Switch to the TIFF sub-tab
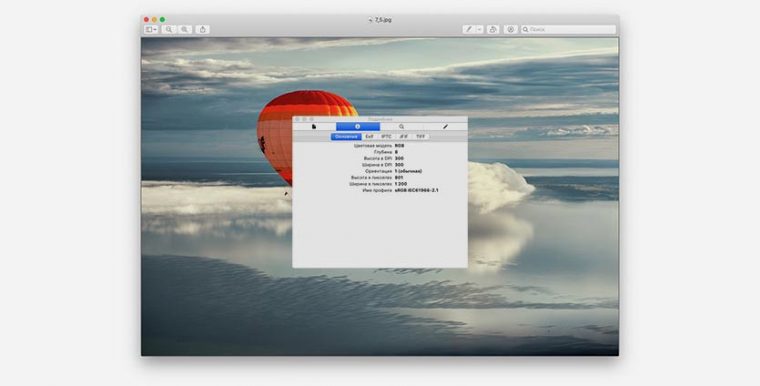760x386 pixels. [421, 137]
